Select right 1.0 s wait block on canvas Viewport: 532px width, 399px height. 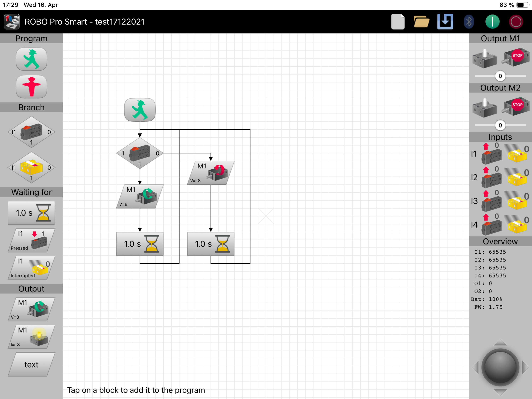[x=211, y=244]
